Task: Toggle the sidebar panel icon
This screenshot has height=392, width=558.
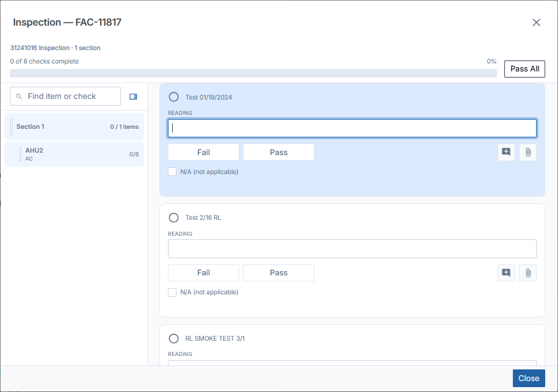Action: point(133,96)
